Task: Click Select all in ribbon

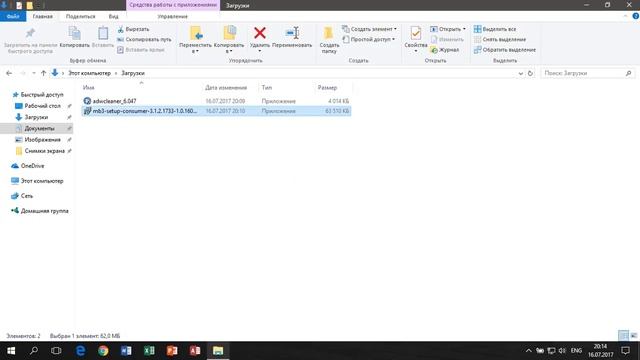Action: click(x=495, y=29)
